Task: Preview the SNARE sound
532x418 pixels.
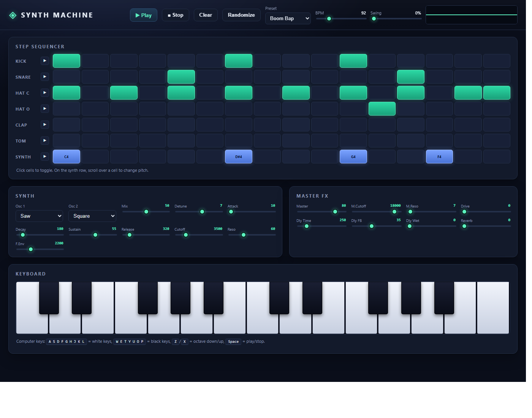Action: point(45,77)
